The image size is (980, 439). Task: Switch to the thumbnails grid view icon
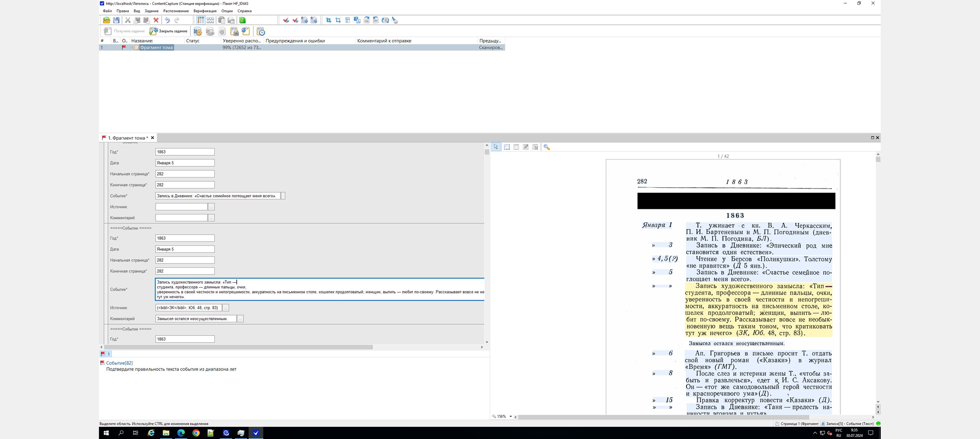click(210, 20)
